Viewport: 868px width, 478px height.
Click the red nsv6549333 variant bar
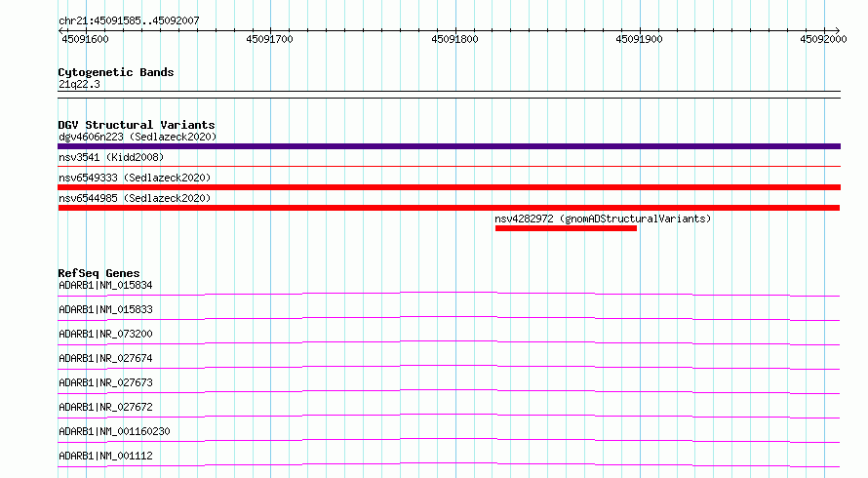coord(449,187)
